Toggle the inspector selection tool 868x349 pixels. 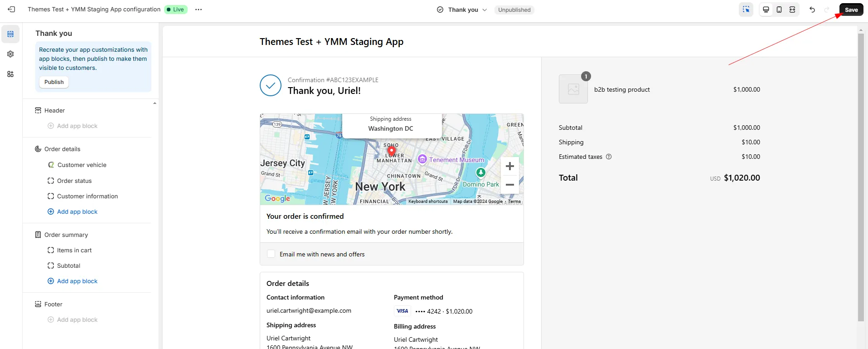[746, 10]
